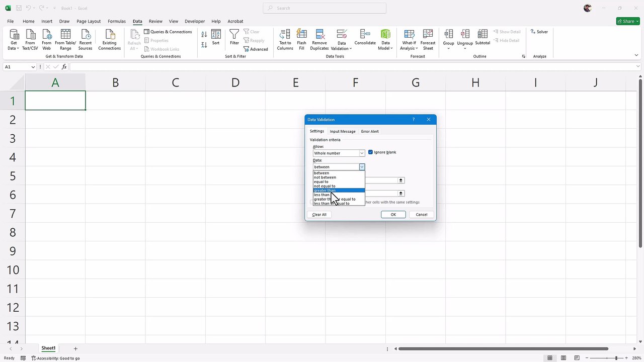Click the Data Validation ribbon icon
Viewport: 644px width, 362px height.
342,34
